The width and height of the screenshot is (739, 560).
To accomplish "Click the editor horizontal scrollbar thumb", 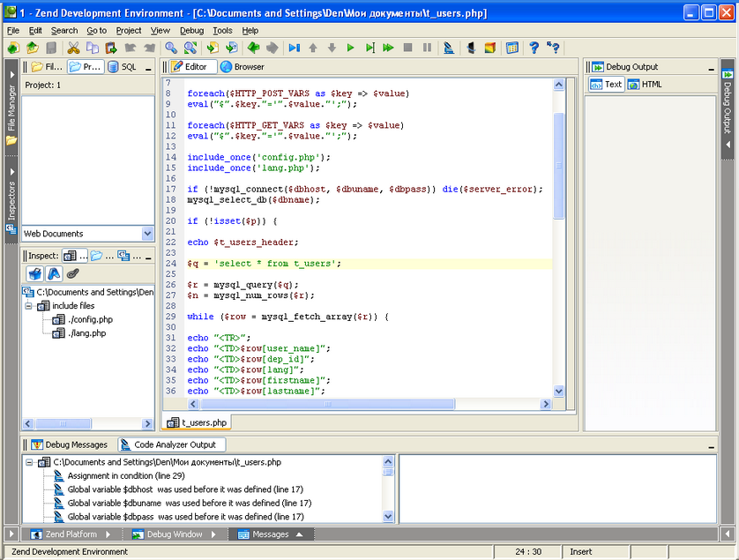I will coord(327,404).
